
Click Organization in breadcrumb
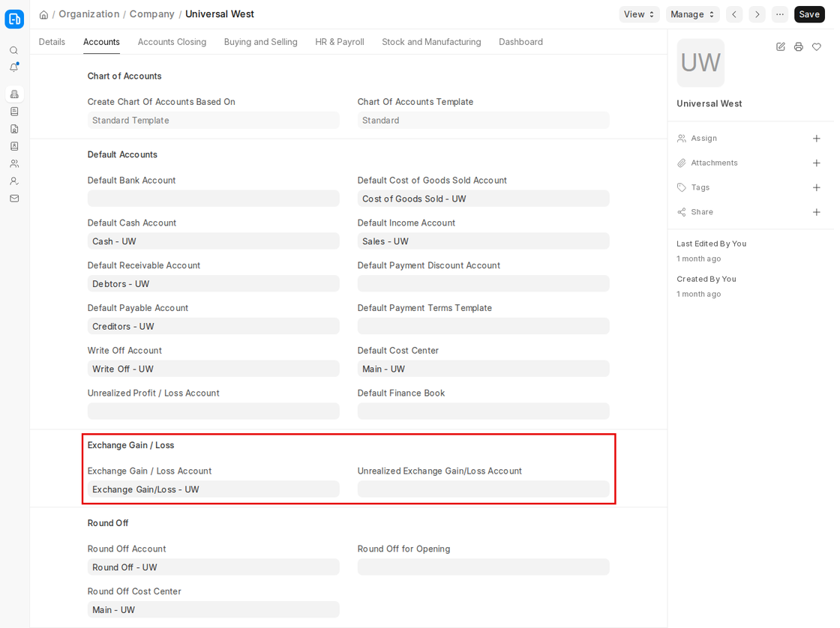point(89,14)
